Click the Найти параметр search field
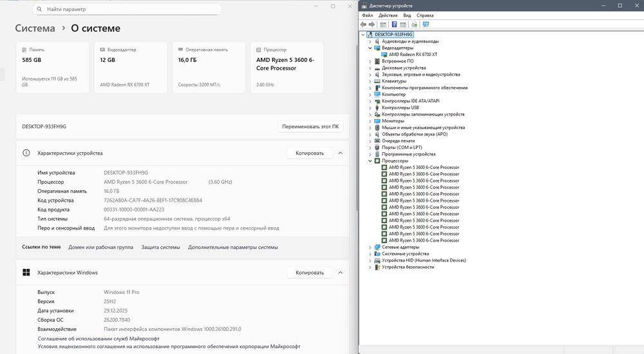The image size is (644, 354). tap(127, 9)
